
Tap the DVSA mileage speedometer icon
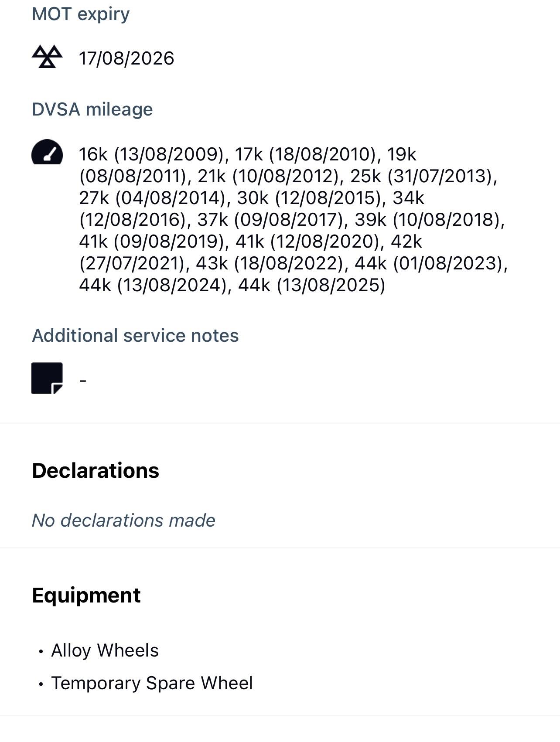tap(47, 152)
